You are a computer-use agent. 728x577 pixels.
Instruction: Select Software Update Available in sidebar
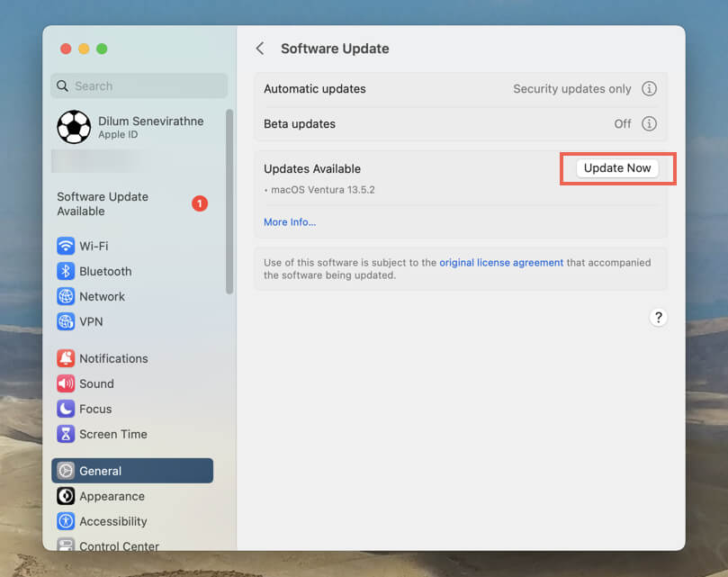click(x=132, y=204)
